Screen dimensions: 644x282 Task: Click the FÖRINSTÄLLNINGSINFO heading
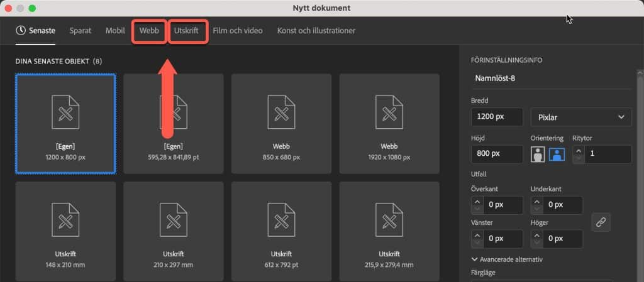click(x=506, y=60)
